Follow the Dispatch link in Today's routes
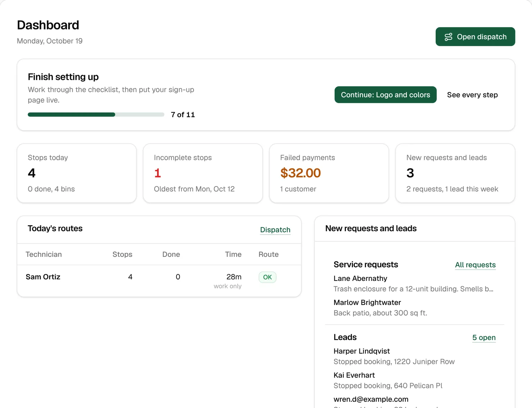Viewport: 532px width, 408px height. (275, 230)
